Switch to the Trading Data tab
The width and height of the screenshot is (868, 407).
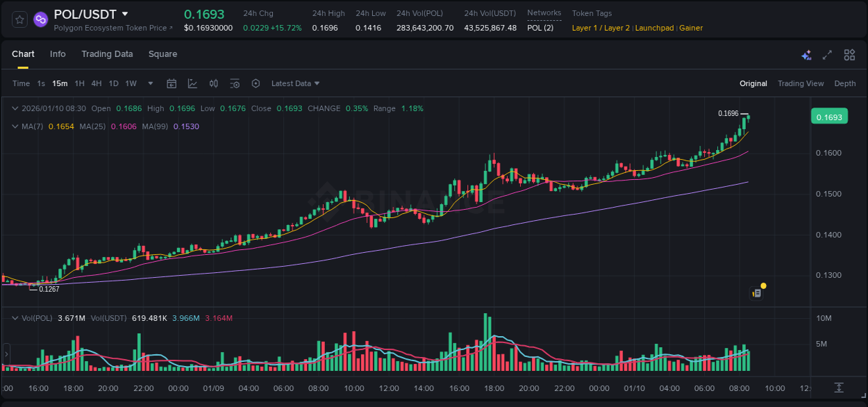[x=107, y=53]
